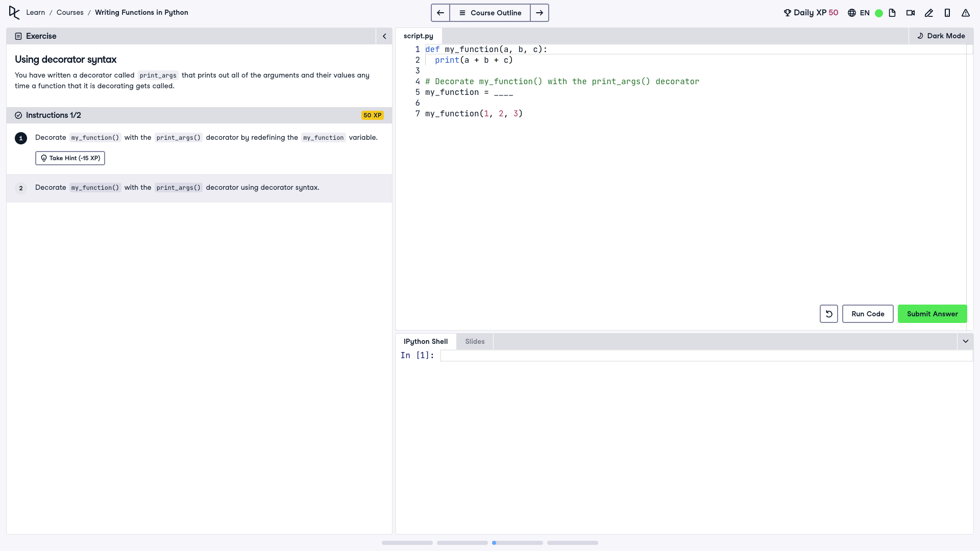Screen dimensions: 980x551
Task: Select the script.py editor tab
Action: [x=418, y=36]
